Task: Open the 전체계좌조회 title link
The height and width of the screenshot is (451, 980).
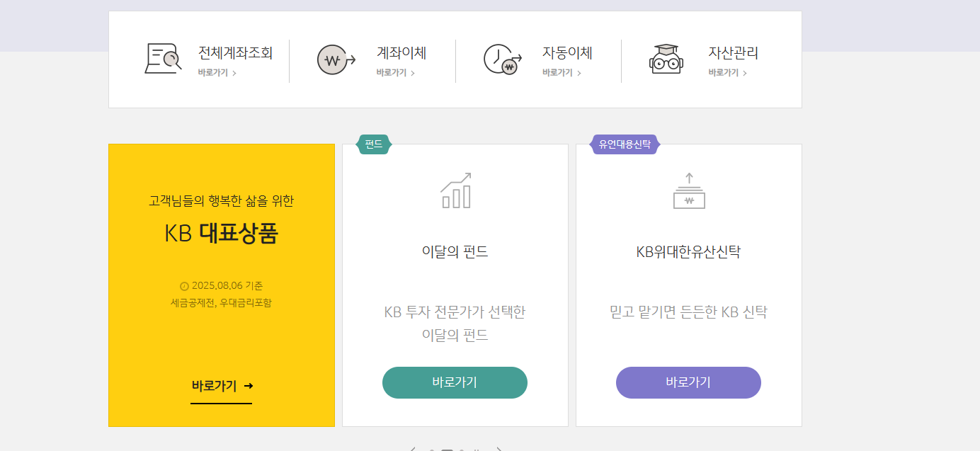Action: tap(235, 53)
